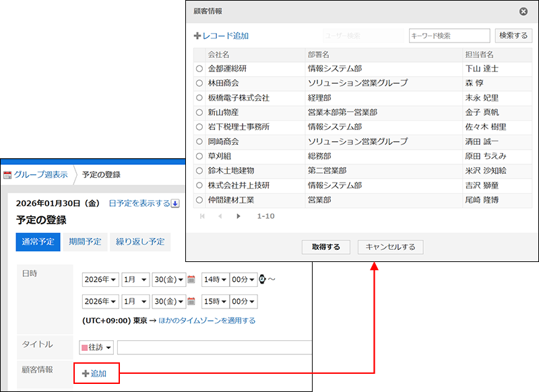The height and width of the screenshot is (392, 539).
Task: Go to previous page in customer list
Action: click(x=220, y=216)
